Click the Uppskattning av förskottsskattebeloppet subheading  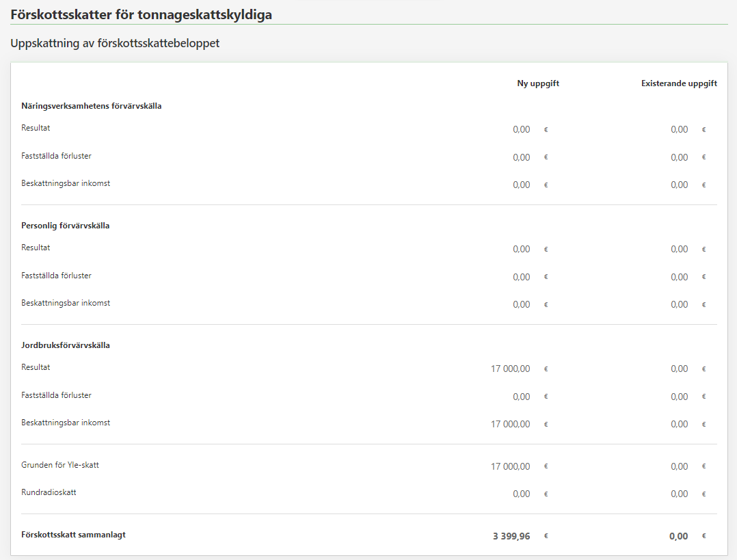coord(115,43)
